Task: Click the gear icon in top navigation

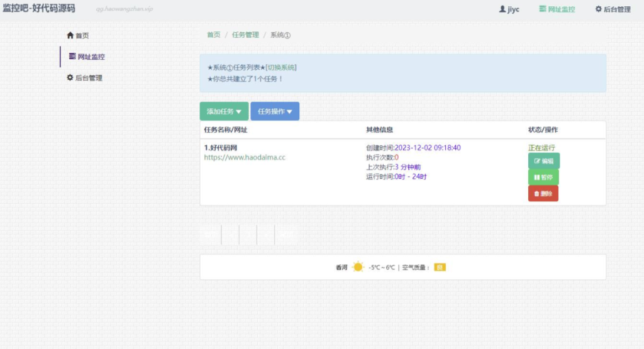Action: [599, 9]
